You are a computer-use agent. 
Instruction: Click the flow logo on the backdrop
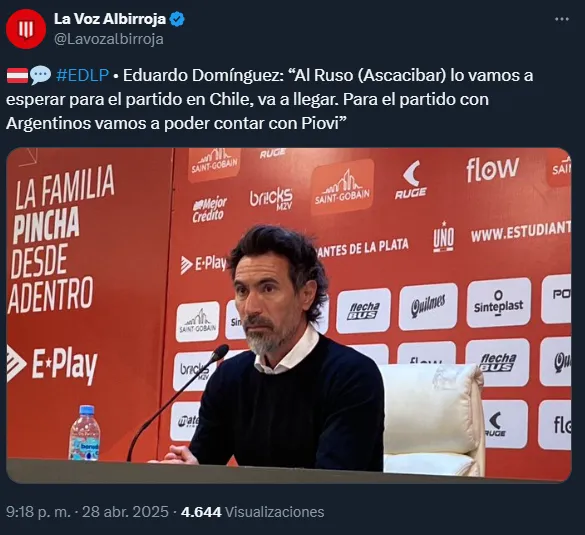click(x=492, y=169)
